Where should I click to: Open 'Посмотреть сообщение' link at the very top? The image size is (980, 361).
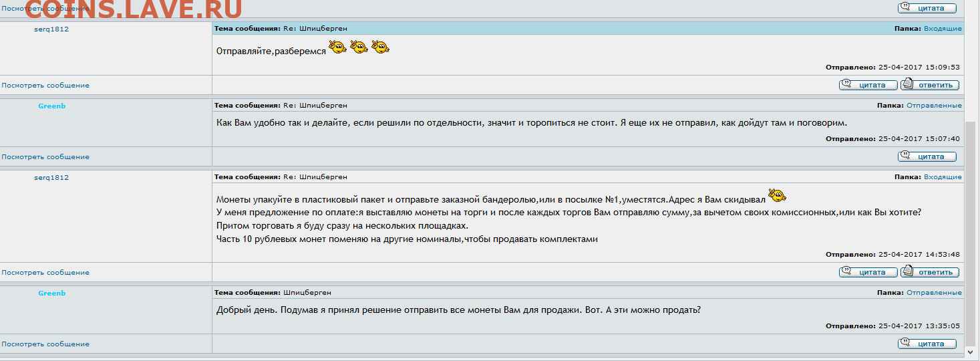pos(45,9)
